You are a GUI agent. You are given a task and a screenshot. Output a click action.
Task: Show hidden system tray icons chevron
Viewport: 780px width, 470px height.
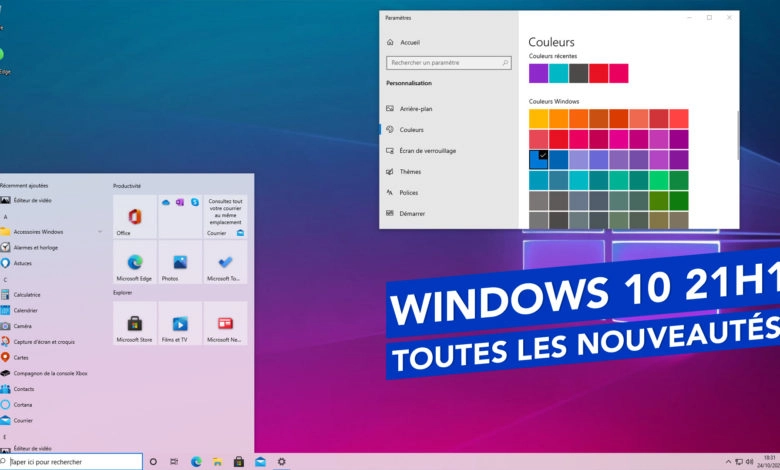pos(728,462)
